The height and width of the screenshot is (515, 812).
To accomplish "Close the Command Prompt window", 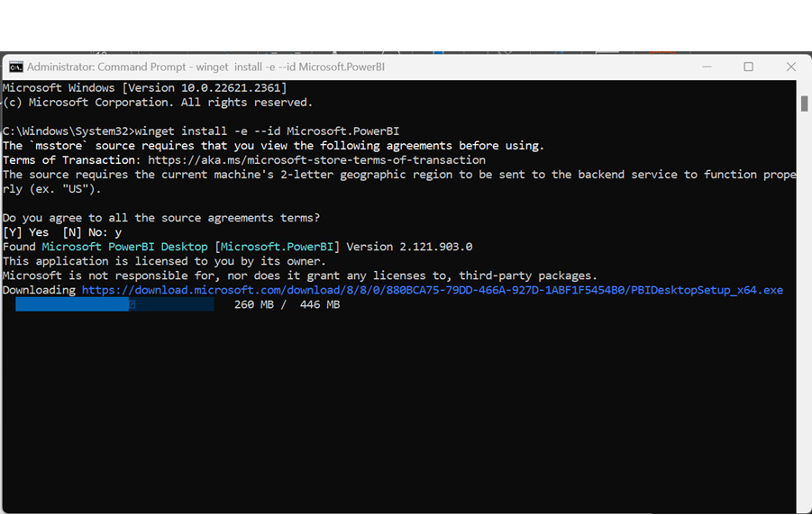I will click(x=790, y=67).
